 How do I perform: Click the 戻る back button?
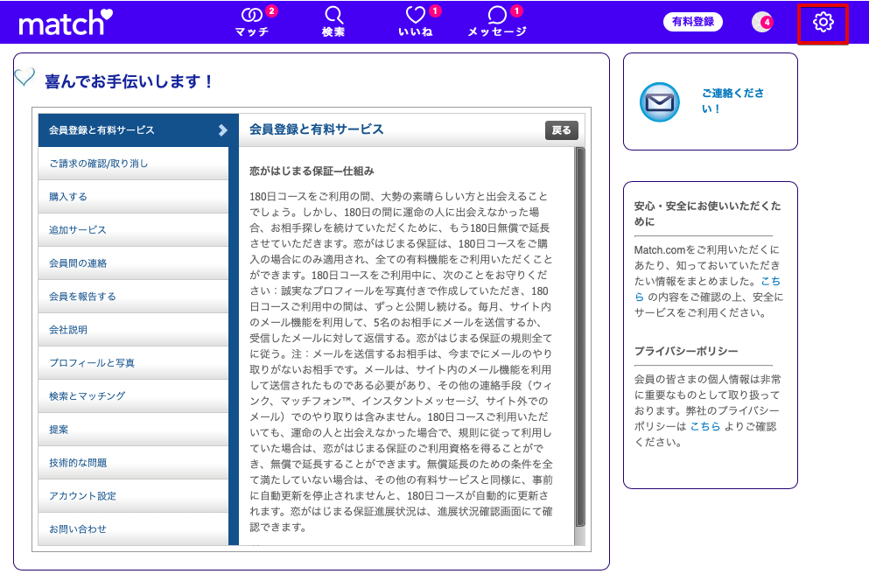coord(562,130)
